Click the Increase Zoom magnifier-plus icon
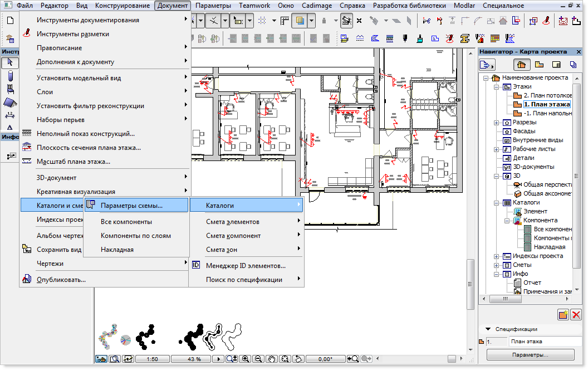The width and height of the screenshot is (588, 370). (232, 359)
